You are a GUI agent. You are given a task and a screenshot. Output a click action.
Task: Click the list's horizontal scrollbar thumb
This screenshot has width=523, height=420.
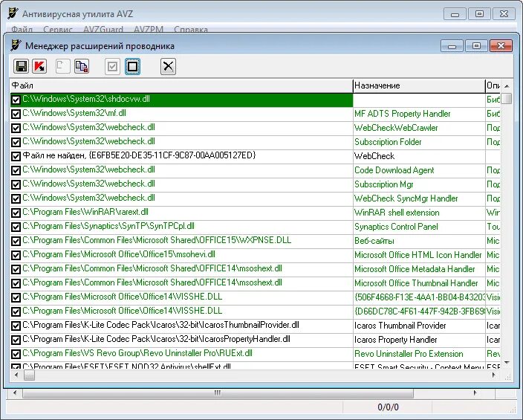click(x=30, y=375)
